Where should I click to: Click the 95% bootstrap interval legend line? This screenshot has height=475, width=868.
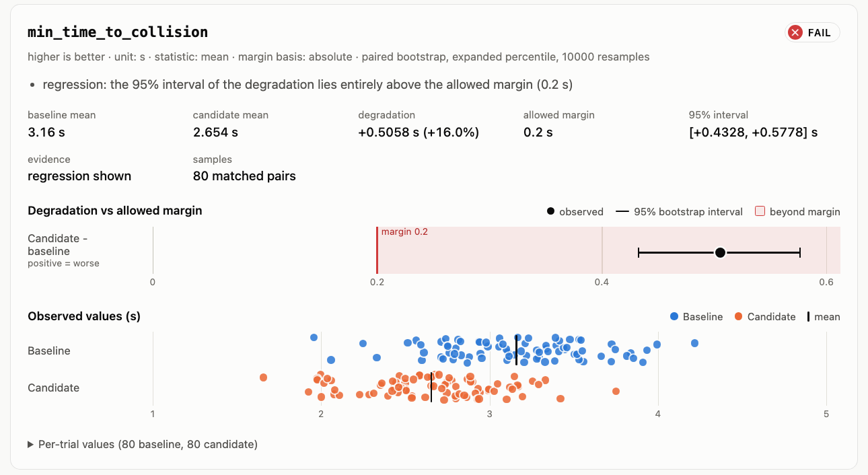(622, 211)
